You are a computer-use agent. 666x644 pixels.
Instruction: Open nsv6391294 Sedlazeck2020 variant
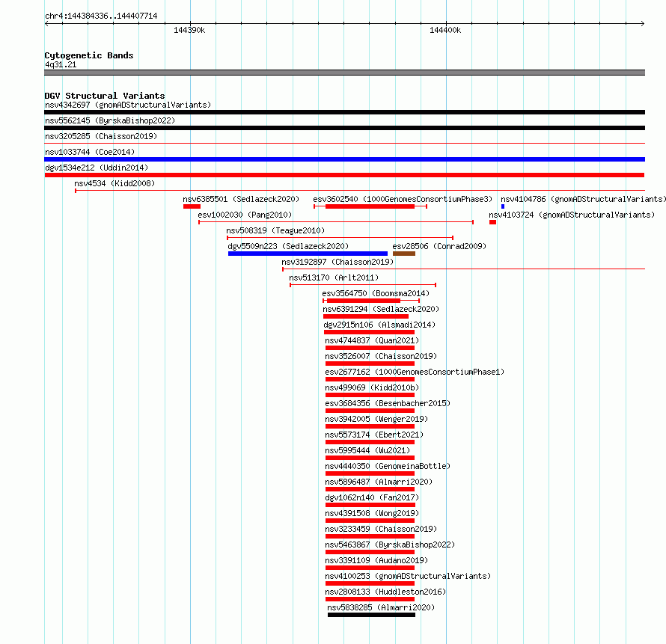pyautogui.click(x=381, y=309)
